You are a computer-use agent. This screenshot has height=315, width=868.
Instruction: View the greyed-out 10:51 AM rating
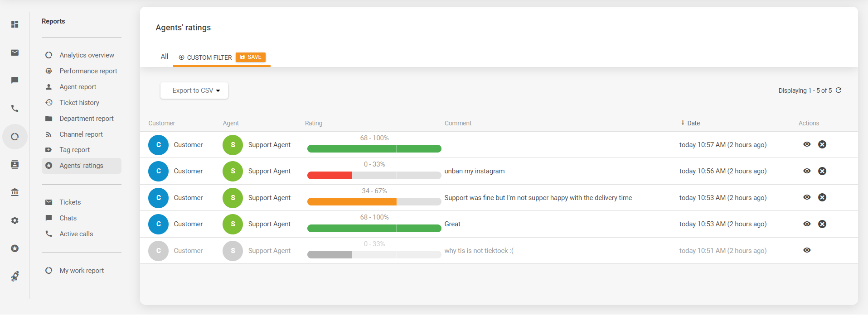[807, 250]
